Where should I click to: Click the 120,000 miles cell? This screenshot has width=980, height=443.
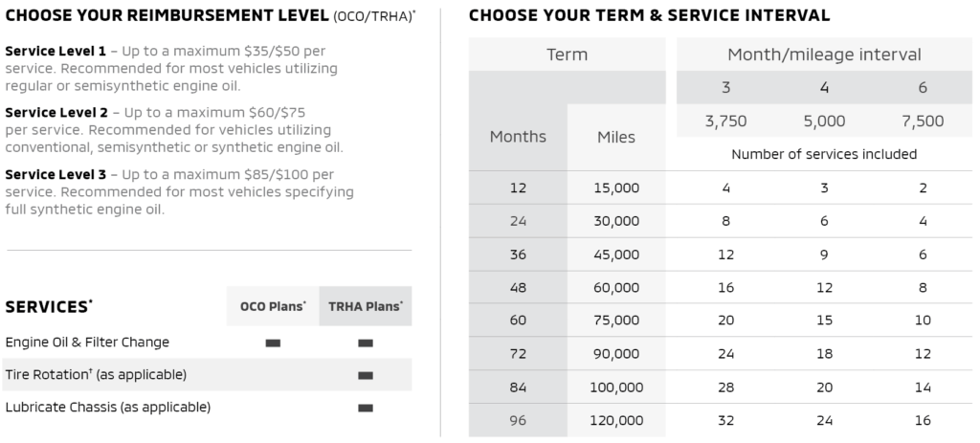pyautogui.click(x=616, y=421)
